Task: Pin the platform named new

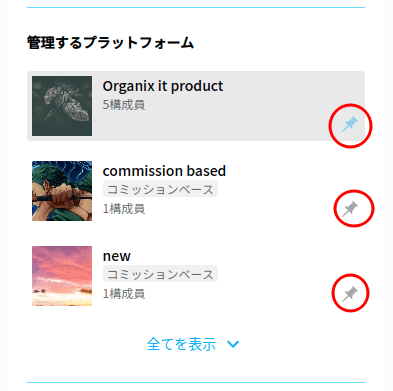Action: point(350,294)
